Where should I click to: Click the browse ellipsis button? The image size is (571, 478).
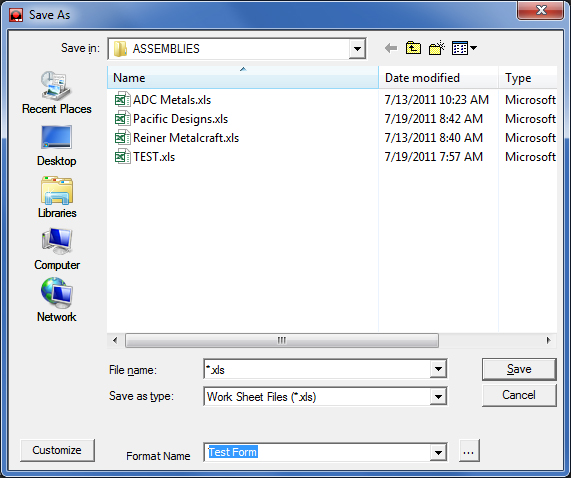(x=469, y=451)
